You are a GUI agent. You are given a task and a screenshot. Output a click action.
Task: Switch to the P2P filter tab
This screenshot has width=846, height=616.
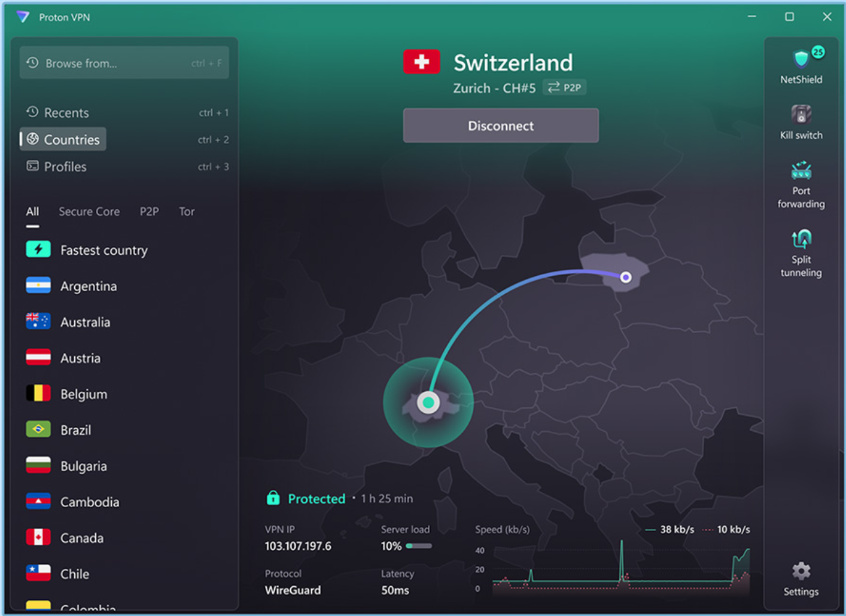pos(149,211)
